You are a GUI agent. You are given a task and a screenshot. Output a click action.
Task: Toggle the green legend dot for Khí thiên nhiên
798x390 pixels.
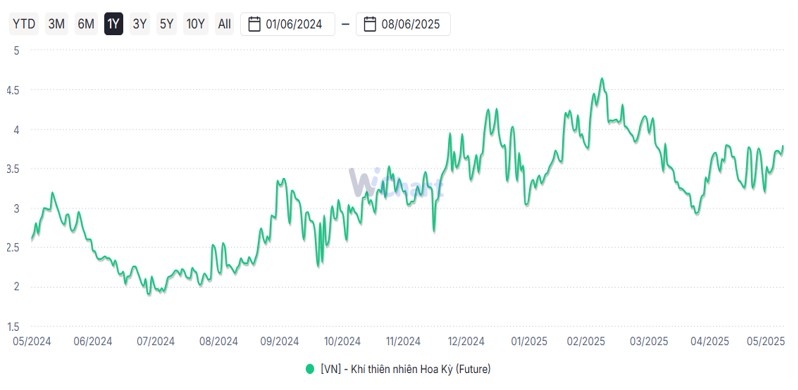309,369
